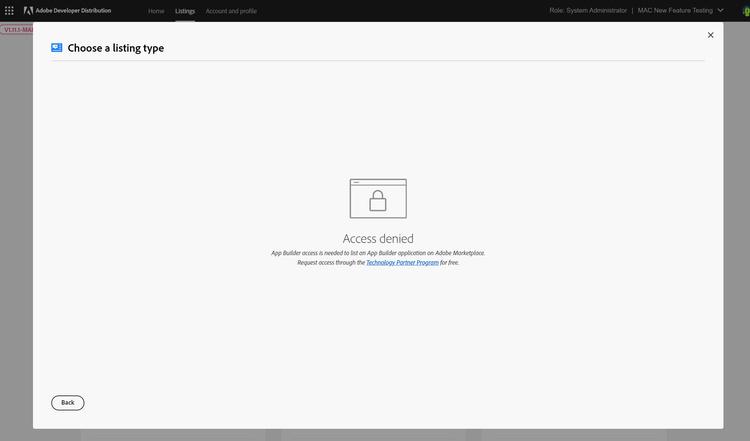Close the Choose a listing type dialog
The image size is (750, 441).
[x=710, y=35]
